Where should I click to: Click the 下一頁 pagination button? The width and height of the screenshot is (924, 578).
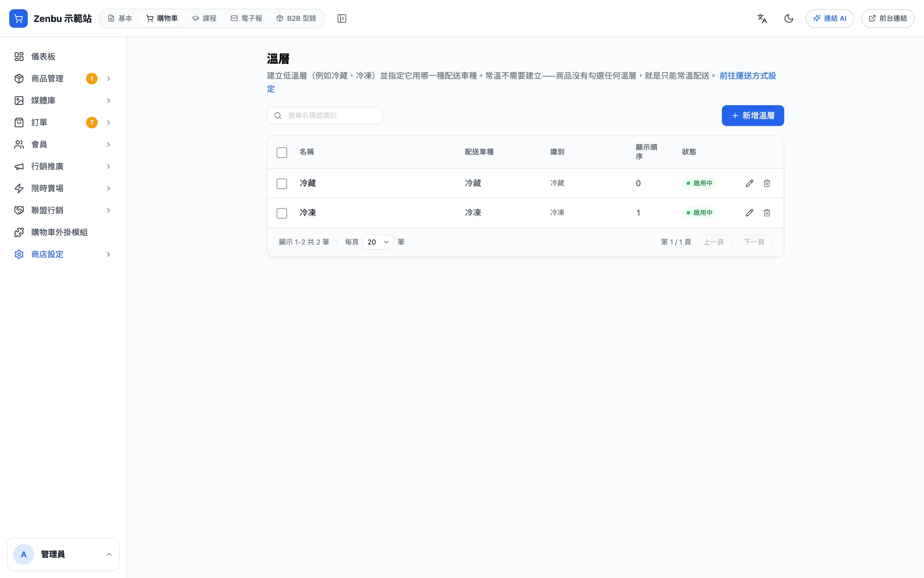click(754, 242)
